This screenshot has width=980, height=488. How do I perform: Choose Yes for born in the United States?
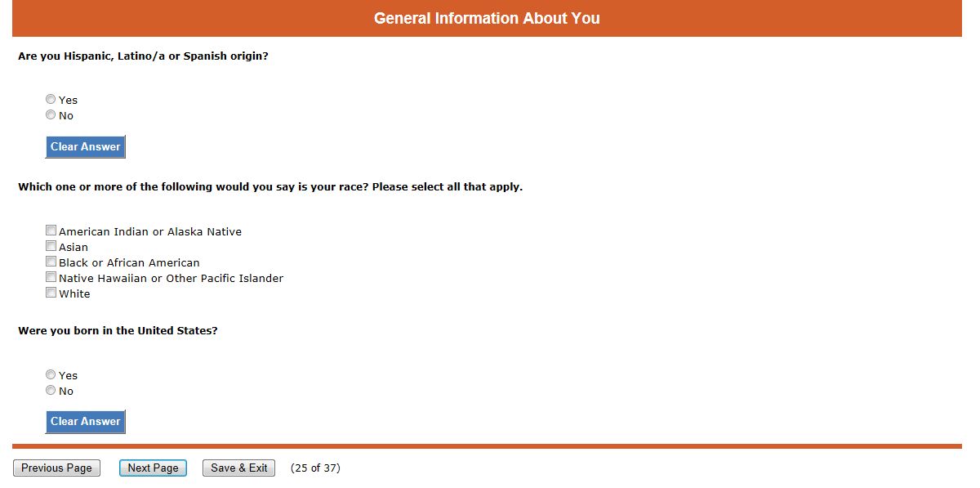coord(51,375)
